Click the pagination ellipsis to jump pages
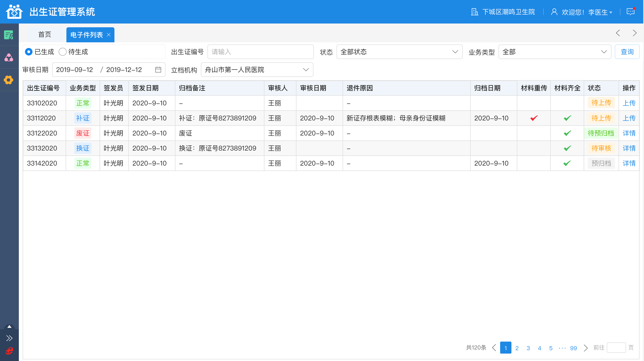Screen dimensions: 644x361 coord(562,348)
